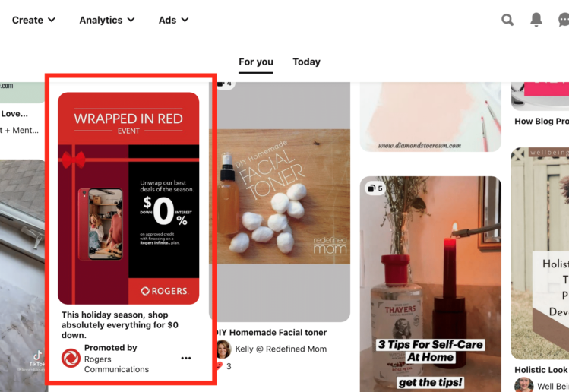Image resolution: width=569 pixels, height=392 pixels.
Task: Expand the Analytics dropdown menu
Action: coord(107,20)
